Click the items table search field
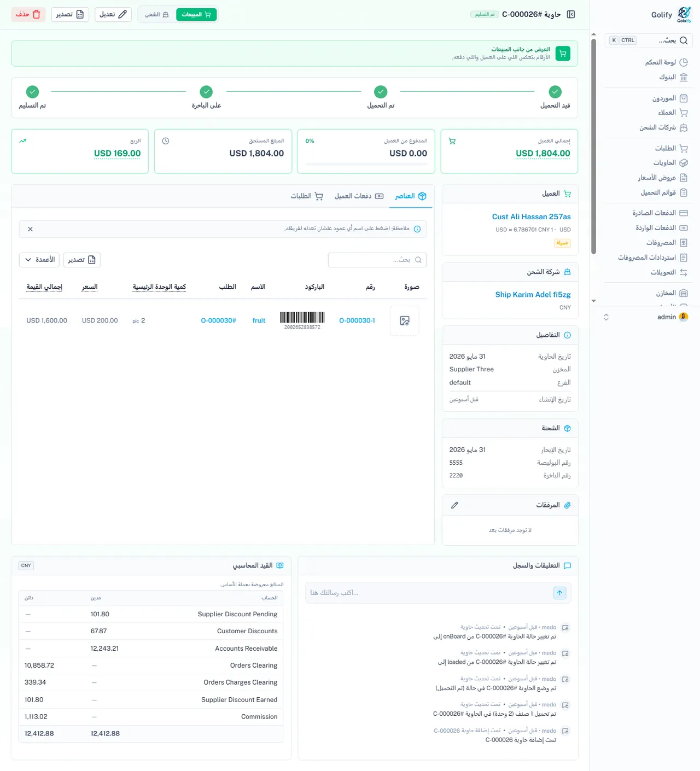The height and width of the screenshot is (771, 700). click(x=377, y=260)
